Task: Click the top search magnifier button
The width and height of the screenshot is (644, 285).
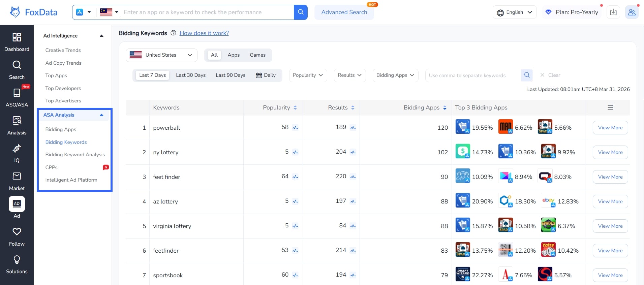Action: (x=301, y=12)
